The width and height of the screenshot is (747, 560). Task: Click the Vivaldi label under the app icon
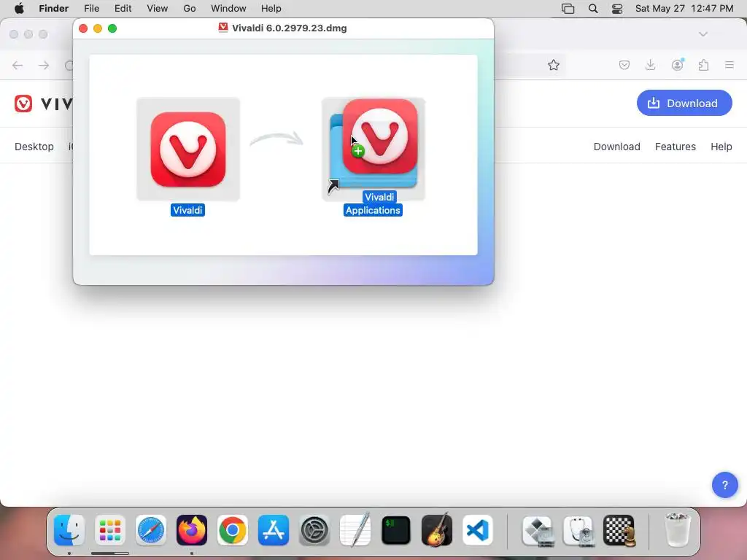pos(187,211)
